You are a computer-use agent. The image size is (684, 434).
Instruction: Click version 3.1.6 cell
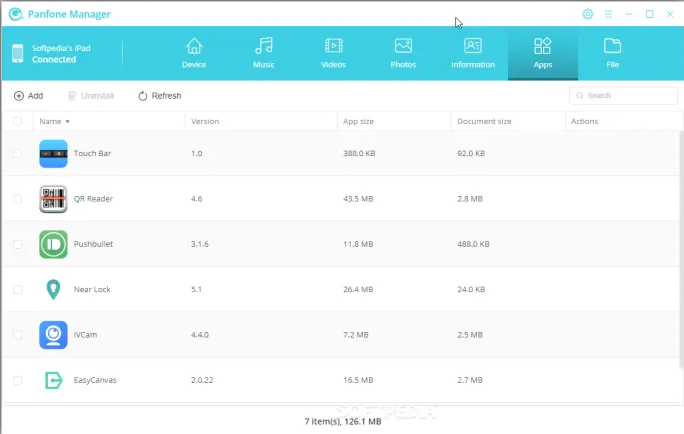click(x=200, y=244)
